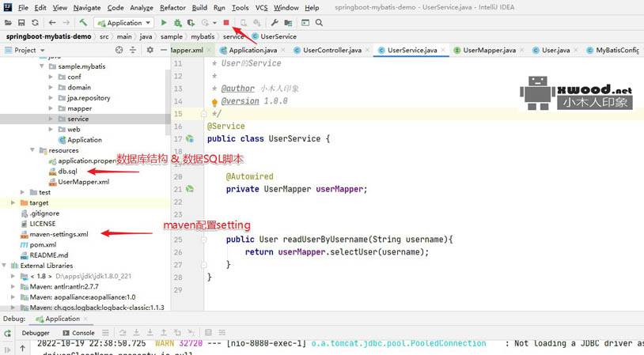Build project with the green hammer icon
Image resolution: width=644 pixels, height=355 pixels.
pos(83,23)
